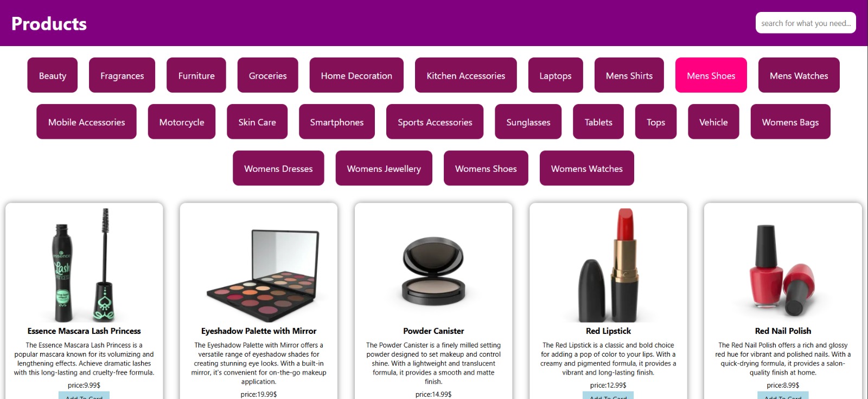Open the Fragrances category

click(122, 75)
